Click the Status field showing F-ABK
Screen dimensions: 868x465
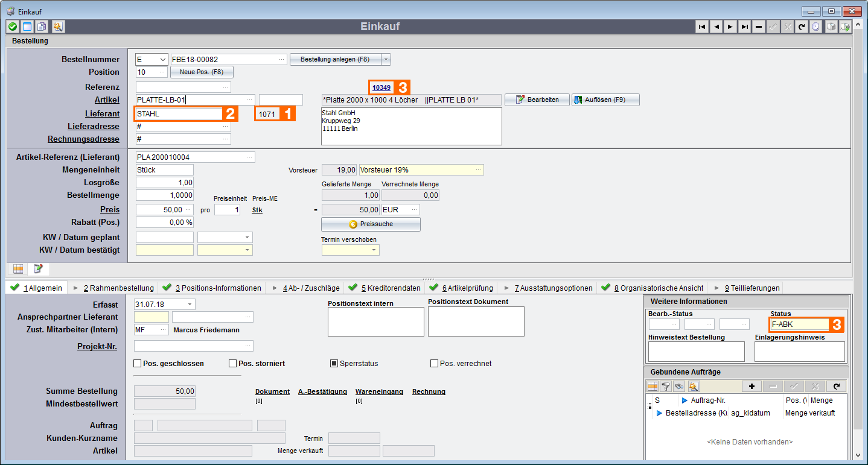click(799, 324)
